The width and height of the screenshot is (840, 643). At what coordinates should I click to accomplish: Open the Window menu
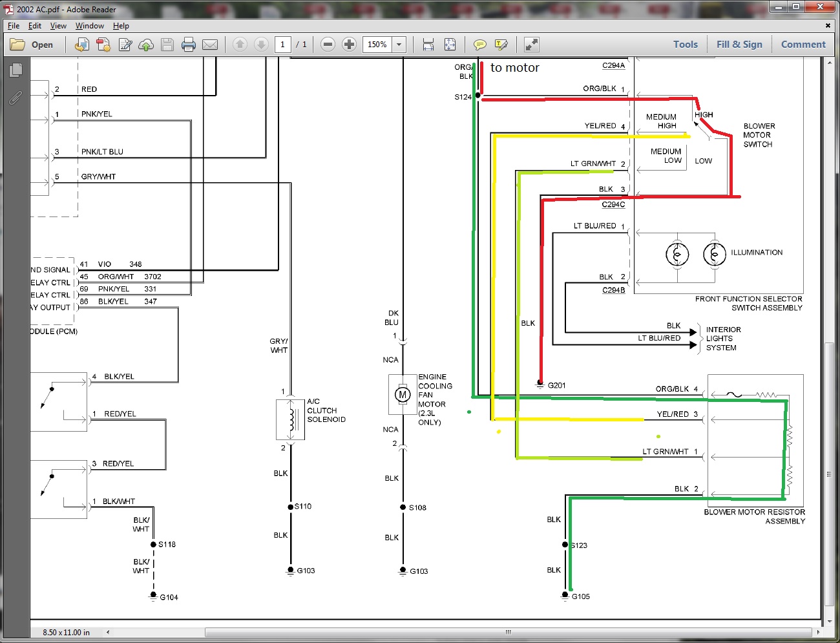tap(89, 26)
